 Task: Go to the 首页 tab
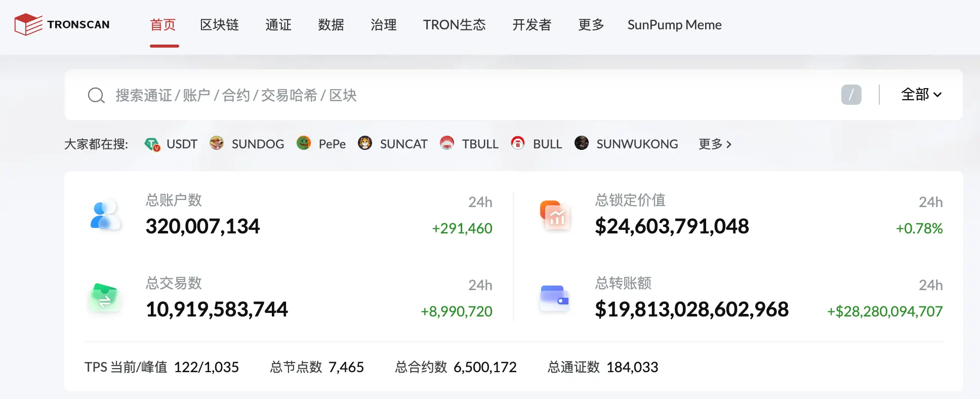pyautogui.click(x=163, y=25)
